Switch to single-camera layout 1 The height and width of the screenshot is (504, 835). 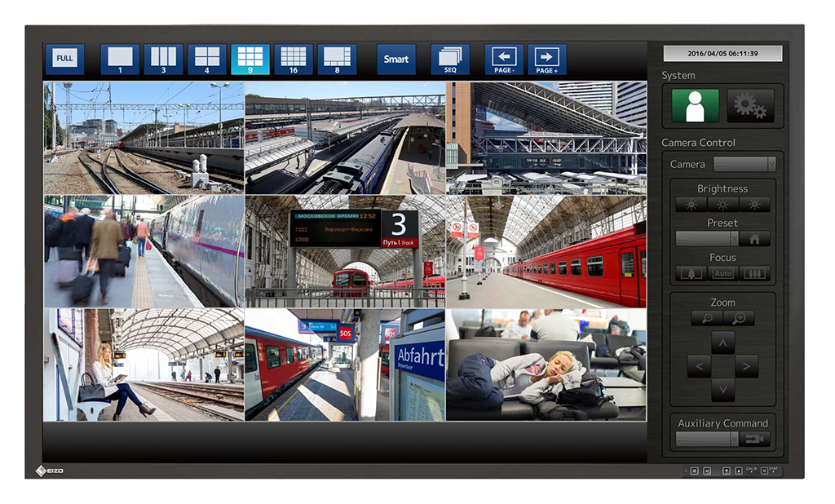pyautogui.click(x=120, y=59)
